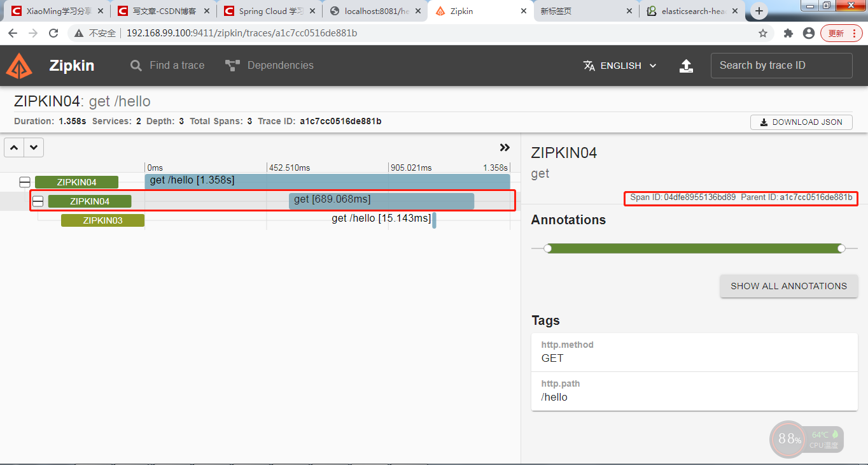Open the browser profile avatar icon
The height and width of the screenshot is (465, 868).
809,33
